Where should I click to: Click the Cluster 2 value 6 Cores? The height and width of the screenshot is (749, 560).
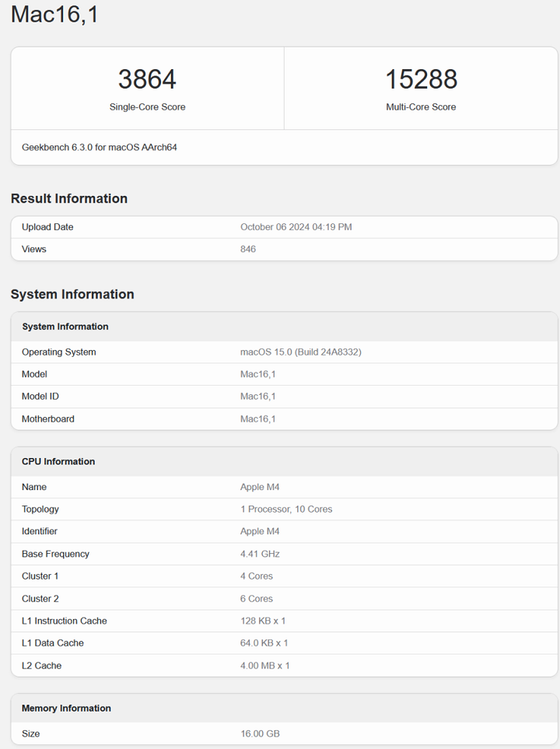click(x=257, y=599)
